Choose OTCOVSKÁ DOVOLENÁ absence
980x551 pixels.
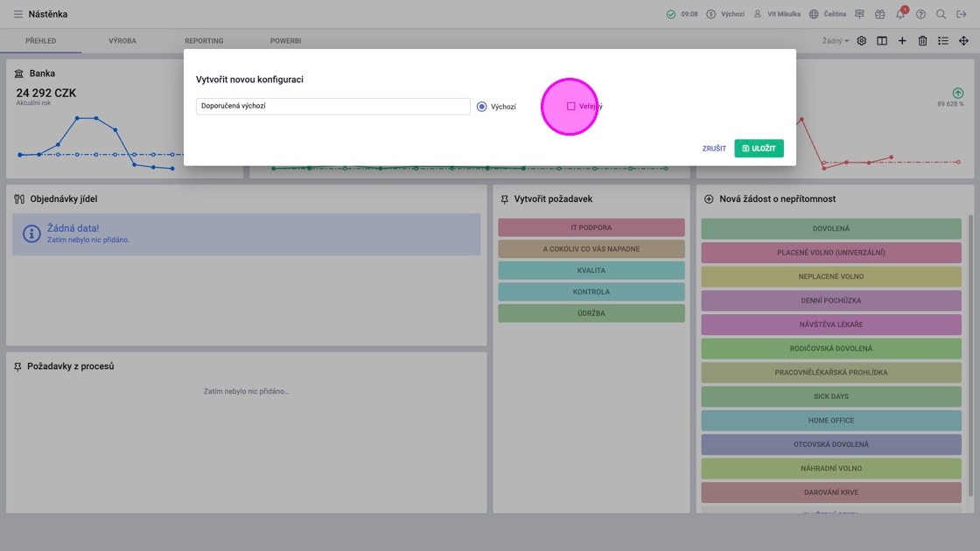(831, 444)
